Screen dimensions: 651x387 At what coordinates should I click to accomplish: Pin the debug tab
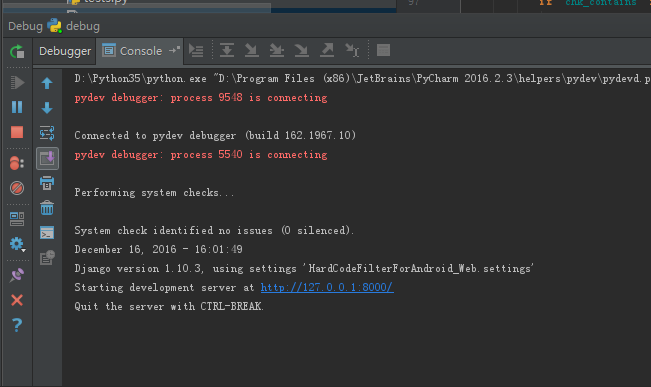click(17, 275)
